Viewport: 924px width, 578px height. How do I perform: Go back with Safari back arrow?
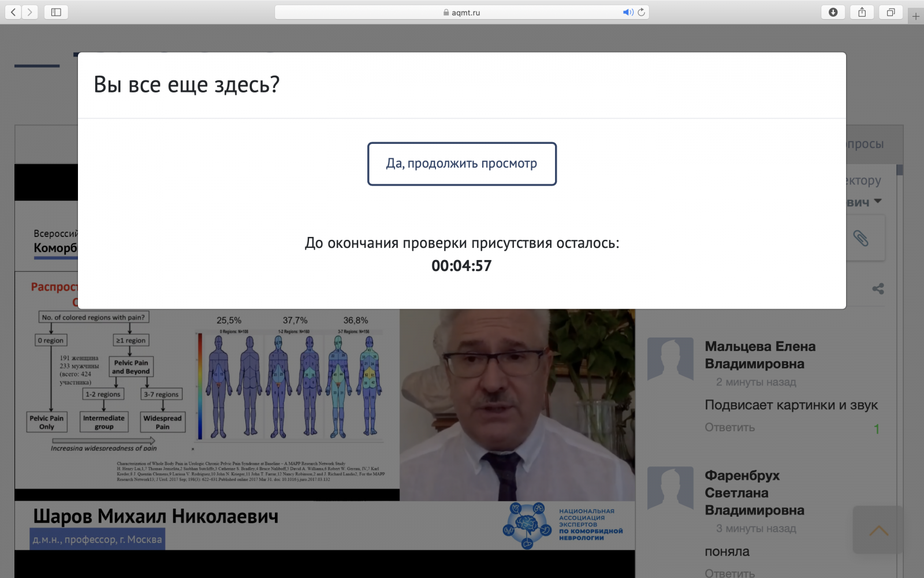tap(13, 12)
